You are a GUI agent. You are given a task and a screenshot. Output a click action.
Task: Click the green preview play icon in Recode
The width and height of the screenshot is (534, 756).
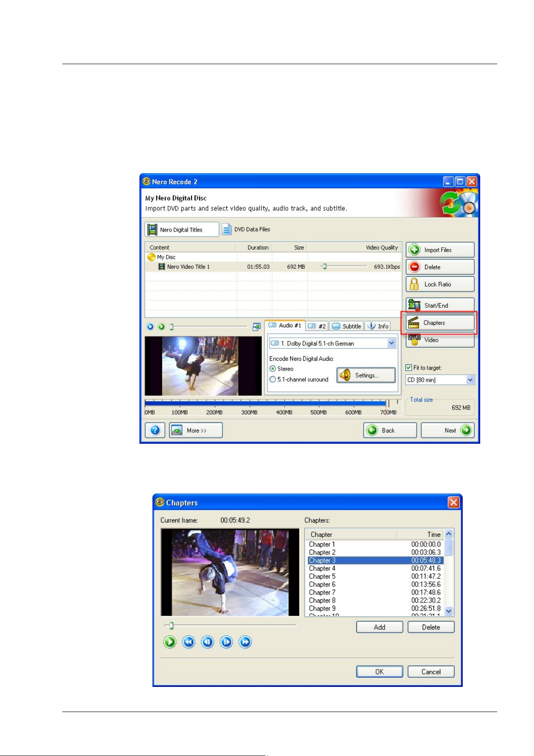[161, 327]
